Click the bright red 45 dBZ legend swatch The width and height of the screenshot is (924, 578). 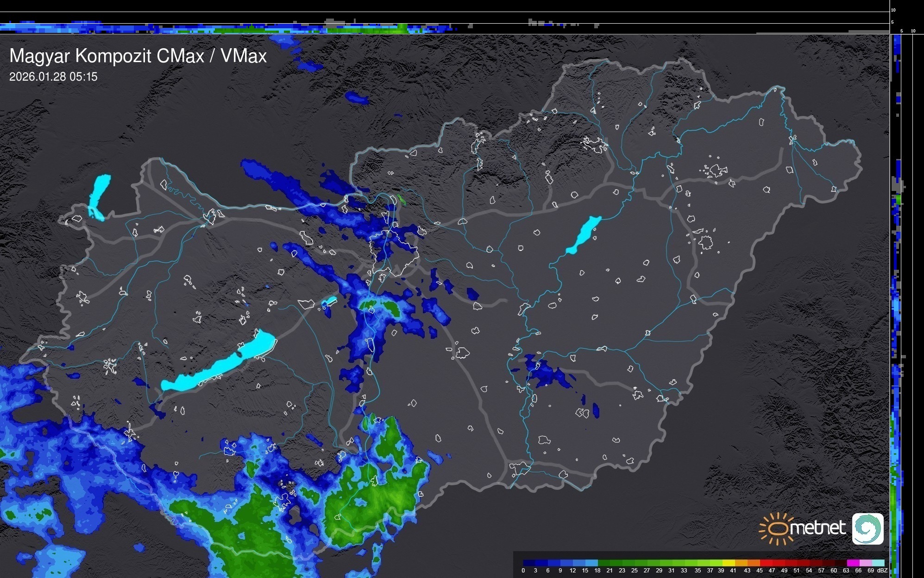tap(766, 563)
